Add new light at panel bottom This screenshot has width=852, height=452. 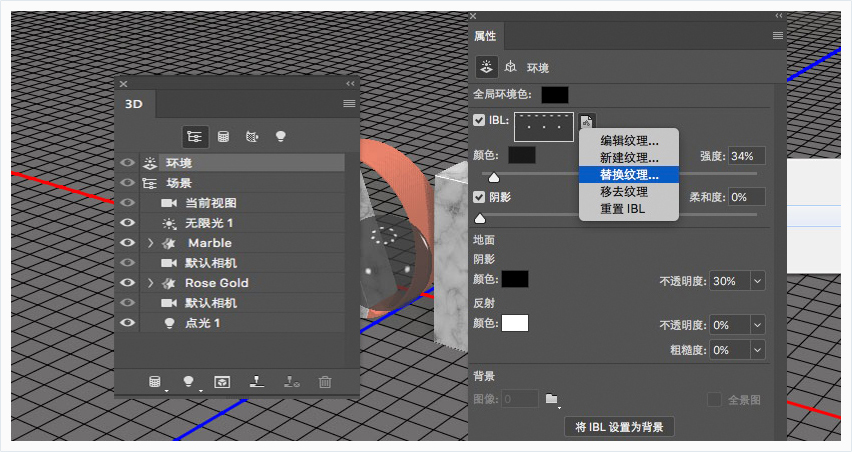[x=189, y=382]
